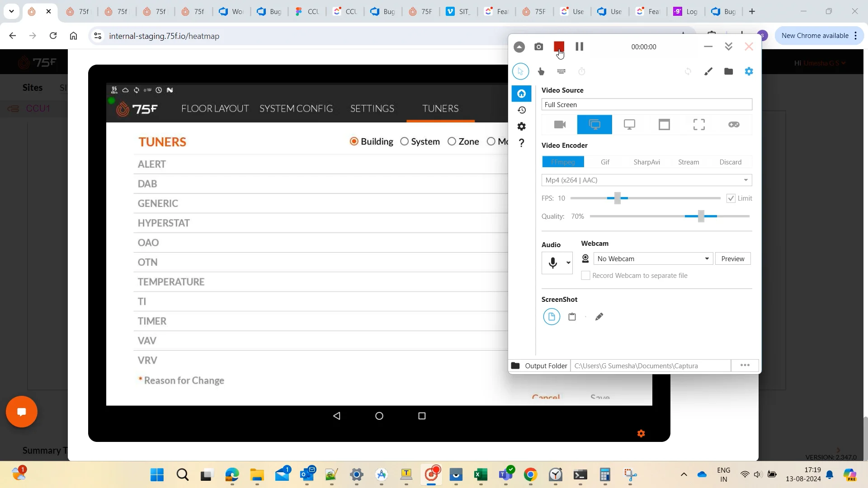Select single screen video source icon
Viewport: 868px width, 488px height.
(x=629, y=125)
